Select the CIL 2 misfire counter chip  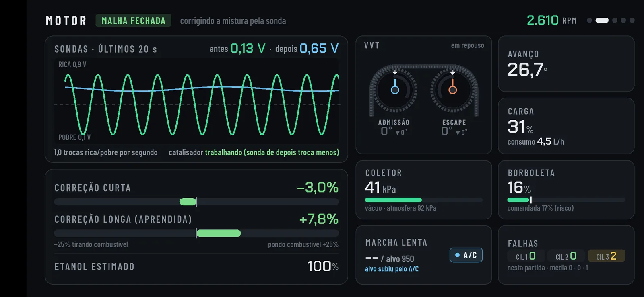point(566,256)
